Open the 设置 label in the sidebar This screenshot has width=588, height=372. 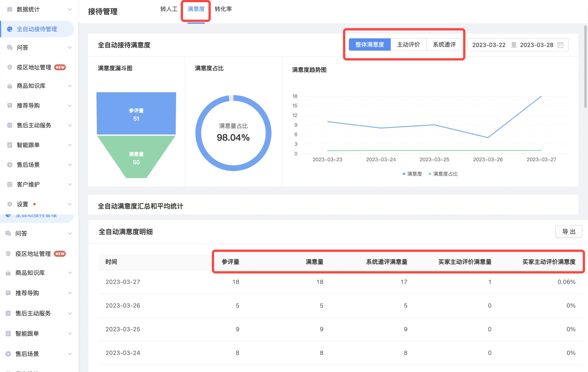(x=22, y=204)
